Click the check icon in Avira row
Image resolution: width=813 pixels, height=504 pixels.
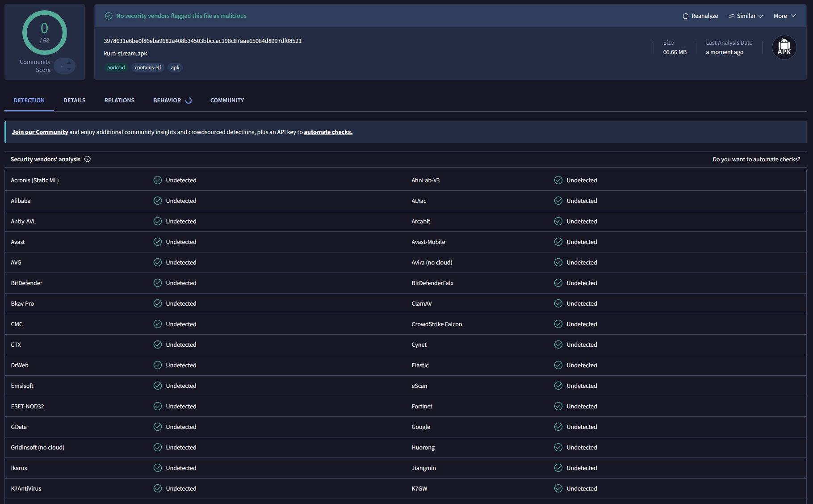click(x=558, y=262)
